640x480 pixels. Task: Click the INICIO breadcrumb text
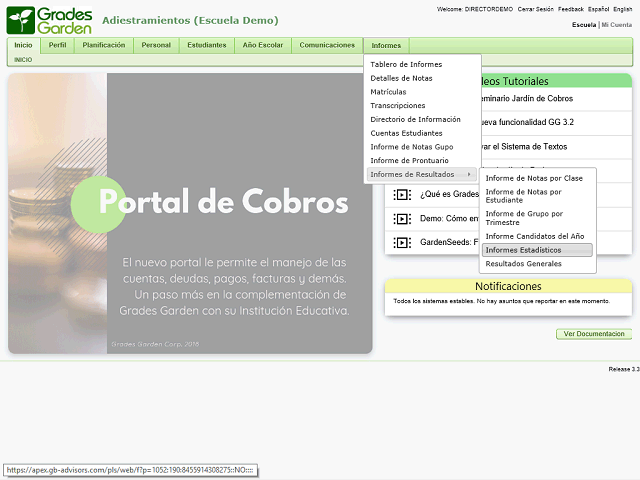pyautogui.click(x=23, y=60)
